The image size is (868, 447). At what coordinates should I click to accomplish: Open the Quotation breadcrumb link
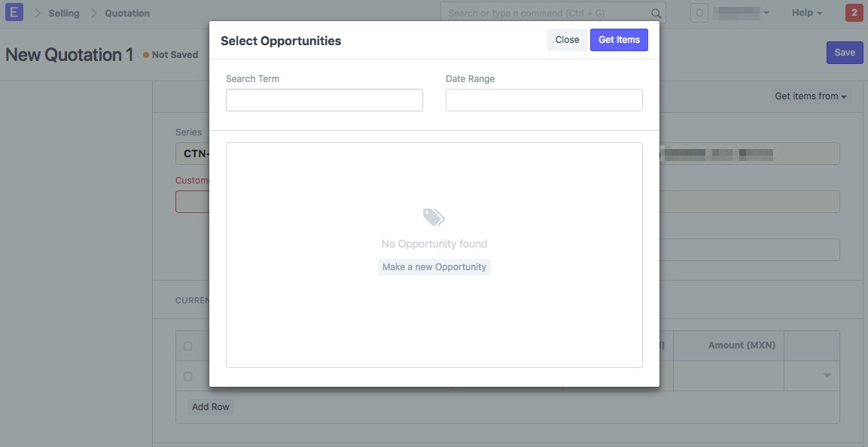[126, 12]
